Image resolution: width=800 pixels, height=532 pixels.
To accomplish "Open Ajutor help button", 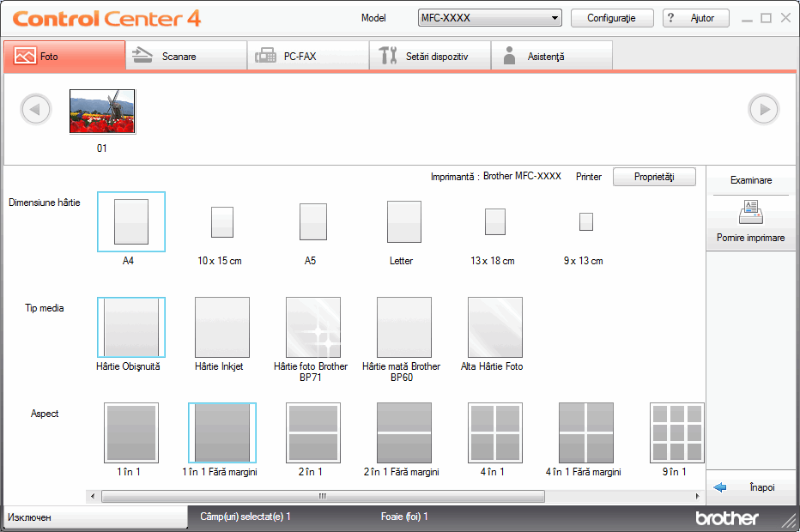I will 696,18.
